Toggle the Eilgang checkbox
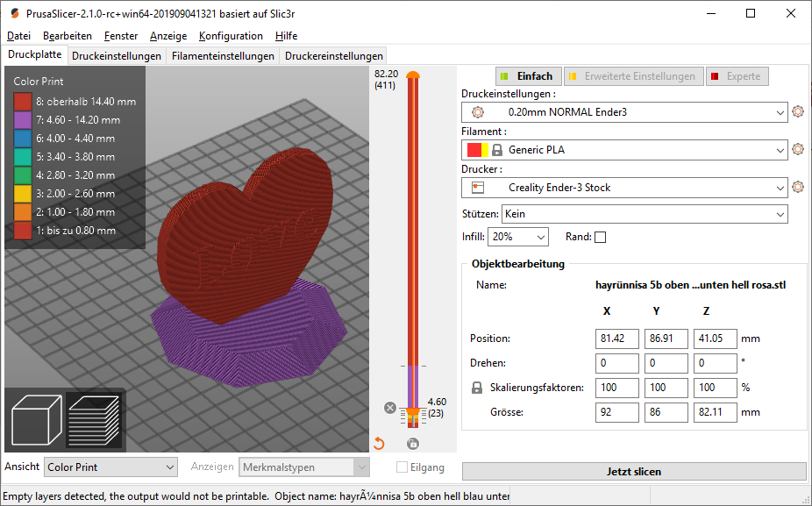The image size is (812, 506). [x=402, y=467]
